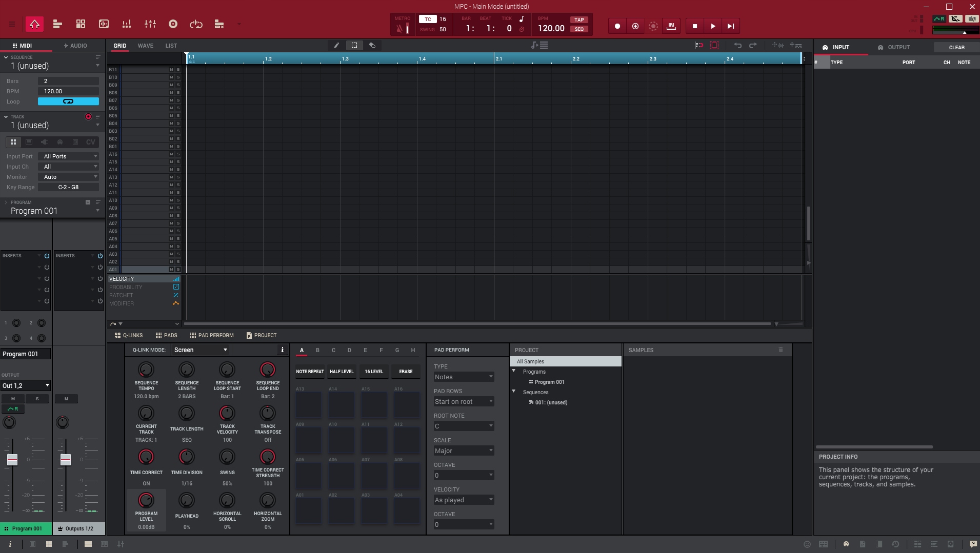This screenshot has height=553, width=980.
Task: Mute pad A01 track row
Action: [x=171, y=270]
